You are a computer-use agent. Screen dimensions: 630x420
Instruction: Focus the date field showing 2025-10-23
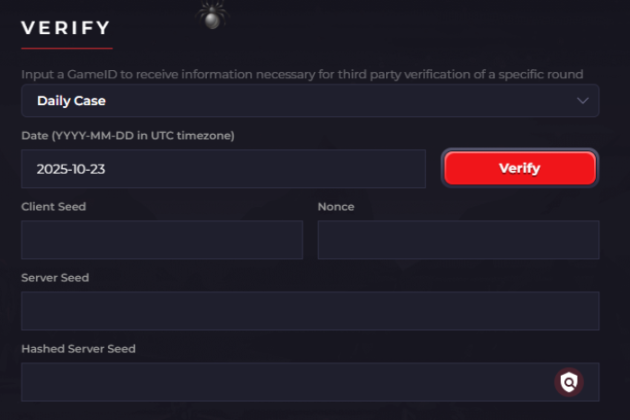(223, 169)
